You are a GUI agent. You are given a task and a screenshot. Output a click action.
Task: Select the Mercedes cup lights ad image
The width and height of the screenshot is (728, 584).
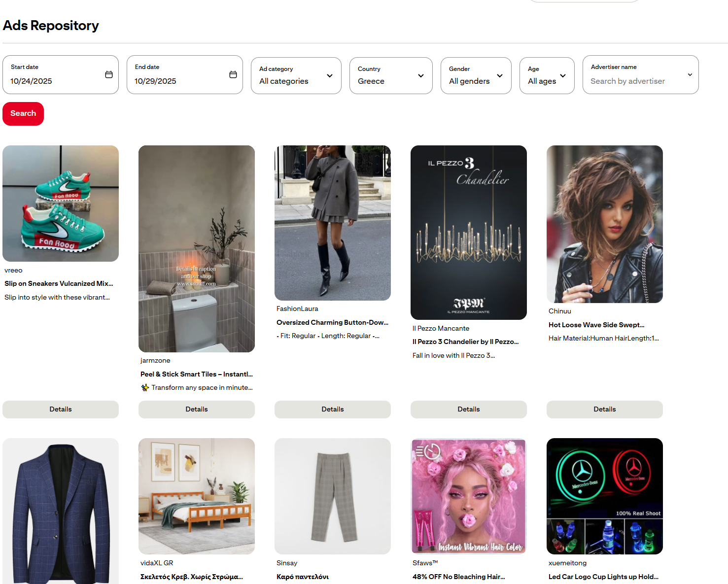click(x=605, y=496)
